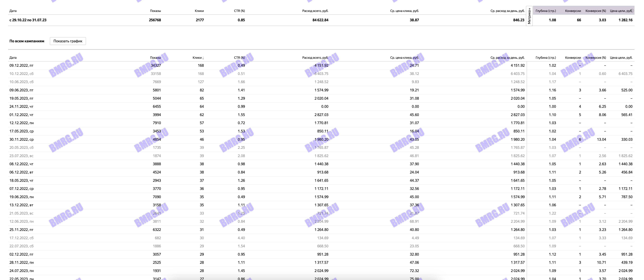
Task: Sort daily table by Глубина (стр.) header
Action: click(x=546, y=58)
